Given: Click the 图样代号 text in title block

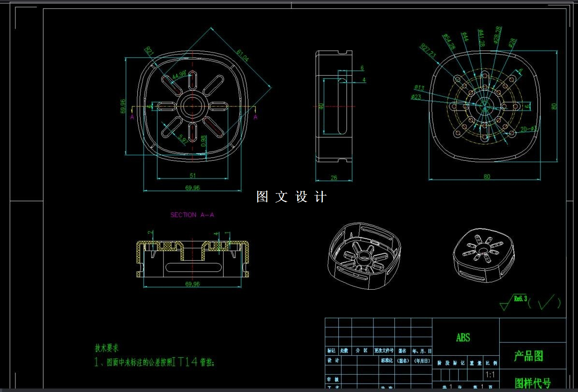Looking at the screenshot, I should 533,383.
